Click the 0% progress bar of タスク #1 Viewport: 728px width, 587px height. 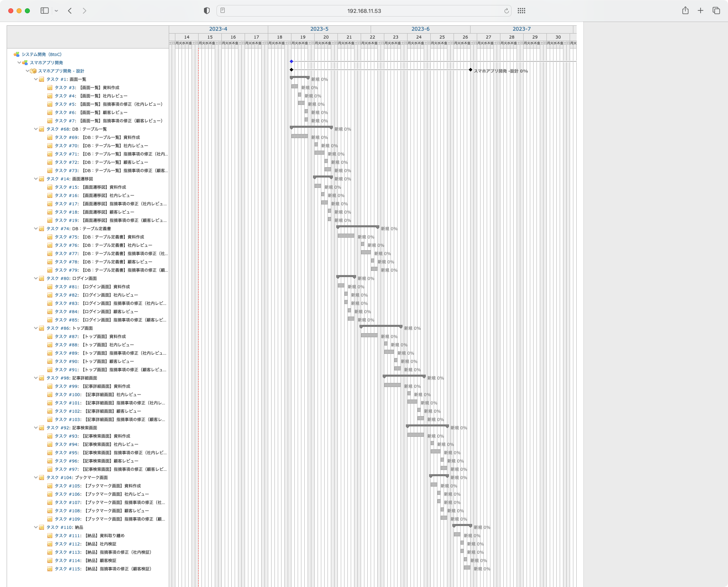click(x=299, y=78)
